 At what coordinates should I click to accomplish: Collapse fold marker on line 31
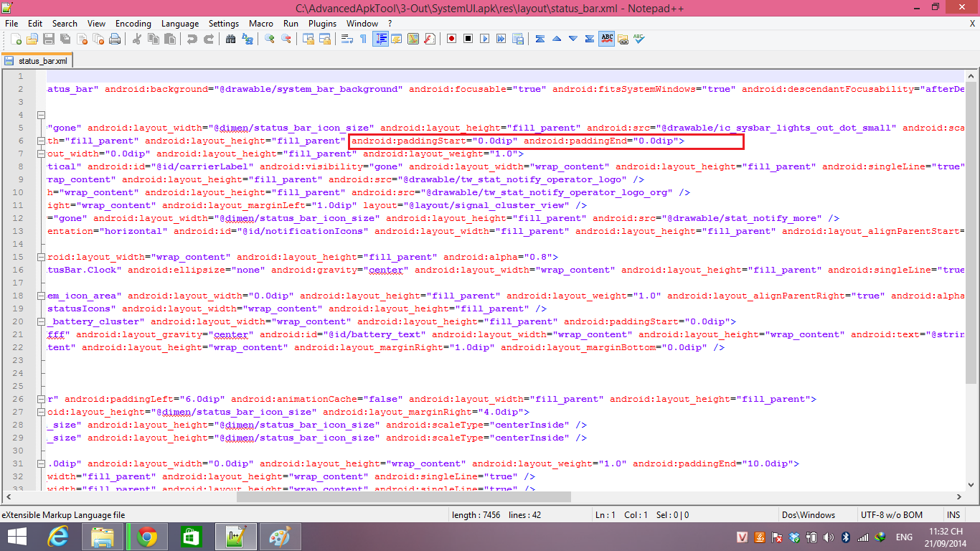(41, 463)
